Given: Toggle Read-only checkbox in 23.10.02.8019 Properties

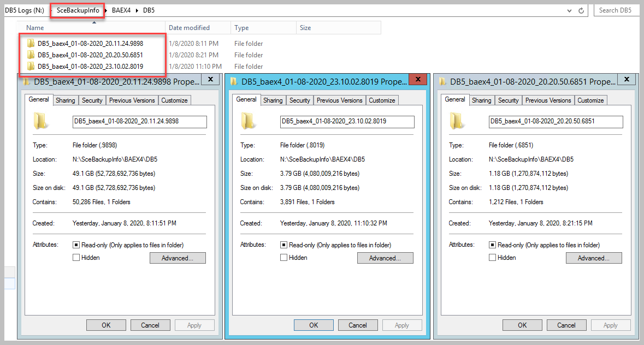Looking at the screenshot, I should (x=283, y=245).
